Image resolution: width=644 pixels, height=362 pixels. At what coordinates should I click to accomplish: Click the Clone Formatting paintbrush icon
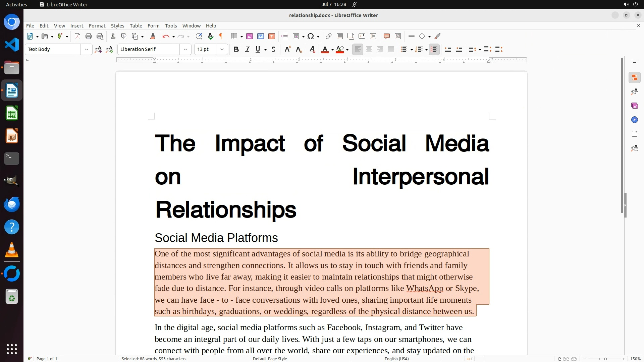point(153,36)
